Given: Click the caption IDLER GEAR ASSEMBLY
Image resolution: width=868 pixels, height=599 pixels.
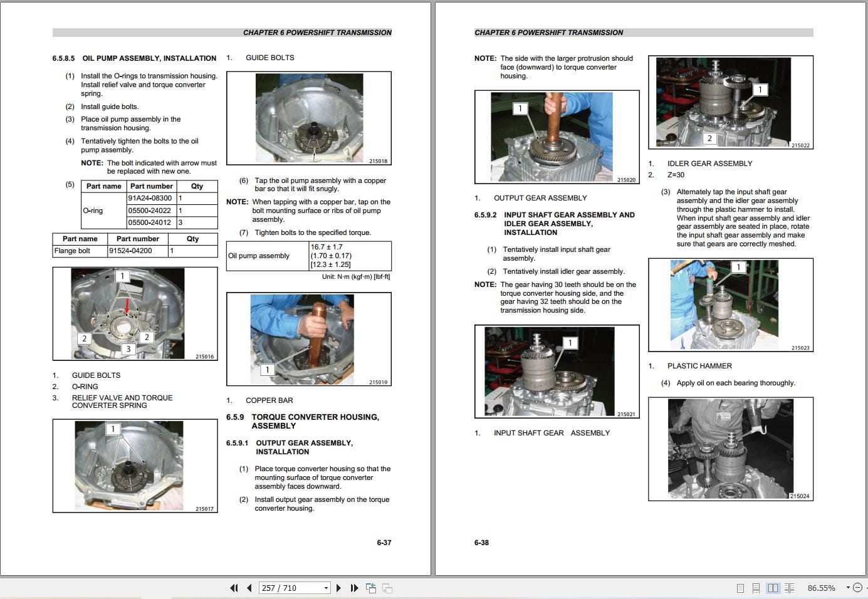Looking at the screenshot, I should point(709,164).
